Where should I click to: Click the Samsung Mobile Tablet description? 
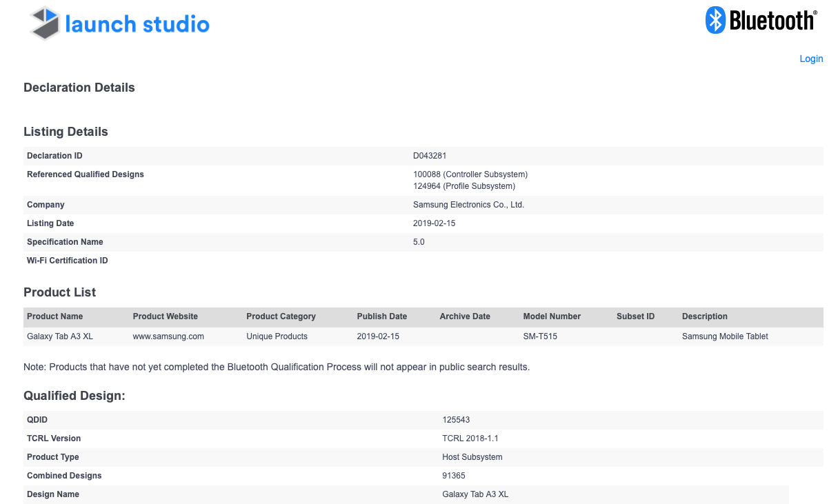(725, 336)
